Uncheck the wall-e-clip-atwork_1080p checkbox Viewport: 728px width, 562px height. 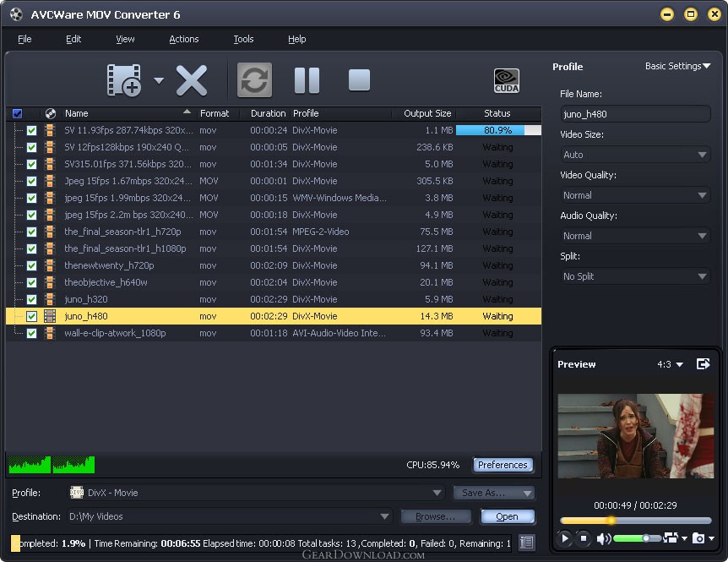(32, 333)
